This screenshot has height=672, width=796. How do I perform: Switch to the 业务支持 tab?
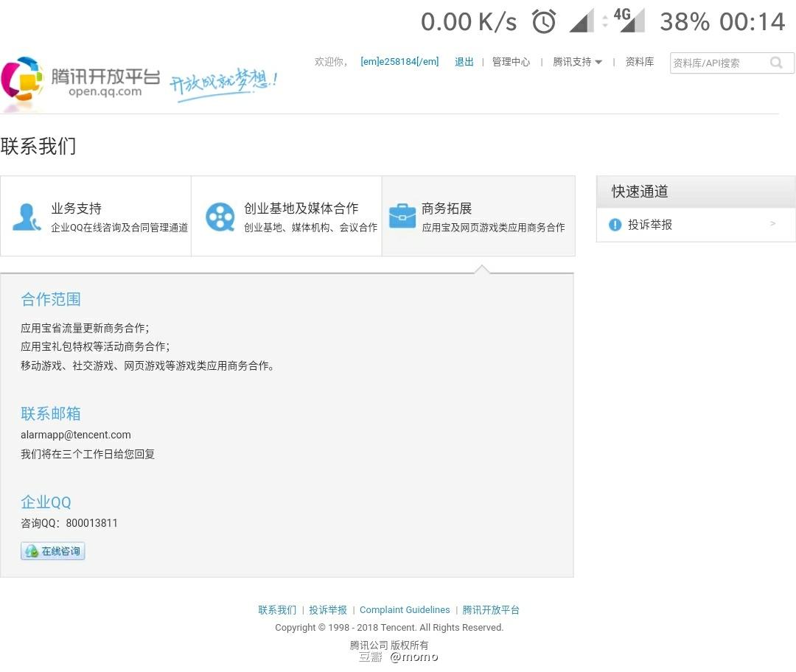96,216
